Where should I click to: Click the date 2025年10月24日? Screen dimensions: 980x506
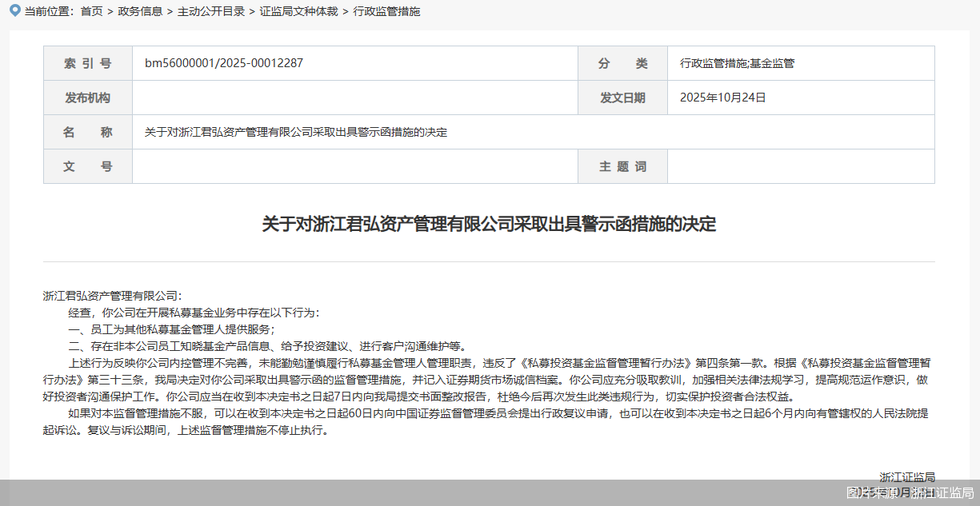pos(722,98)
